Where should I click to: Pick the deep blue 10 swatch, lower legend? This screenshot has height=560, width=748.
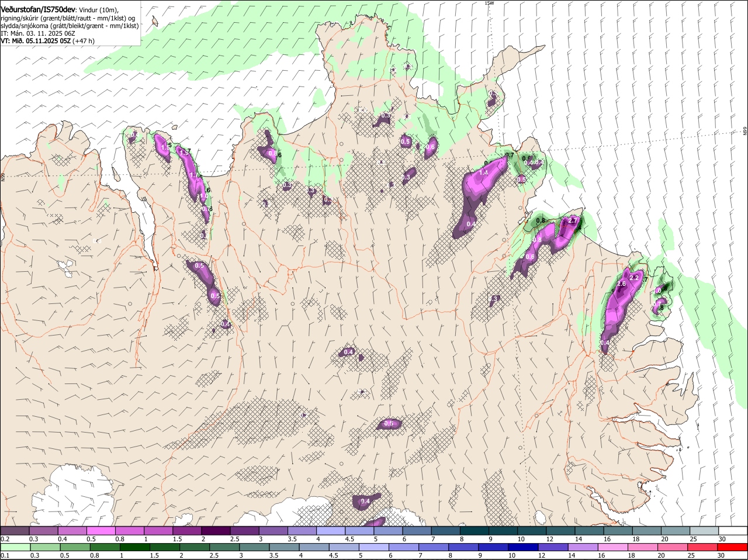522,547
